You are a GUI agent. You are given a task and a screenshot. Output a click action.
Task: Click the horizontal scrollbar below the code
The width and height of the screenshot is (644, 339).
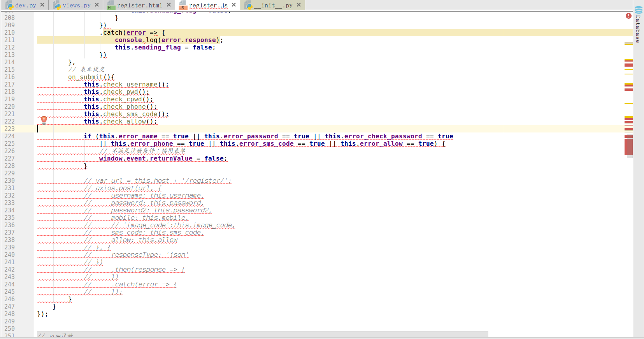point(263,334)
